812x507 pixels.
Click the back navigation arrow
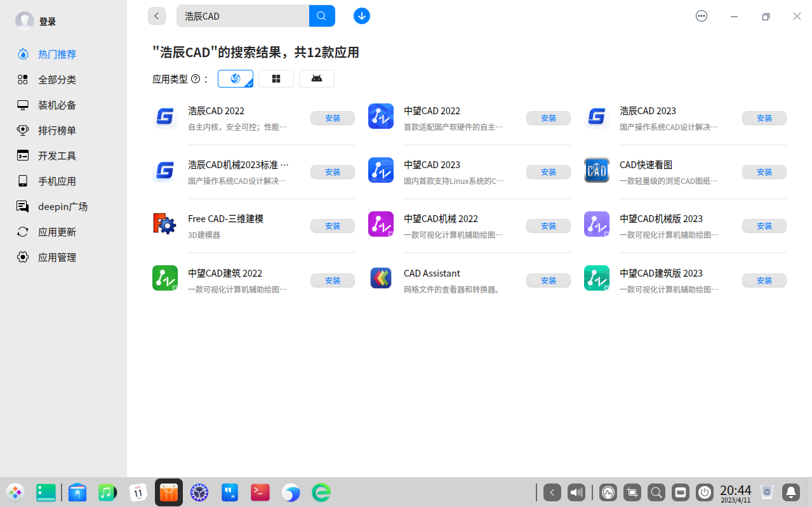pos(156,16)
